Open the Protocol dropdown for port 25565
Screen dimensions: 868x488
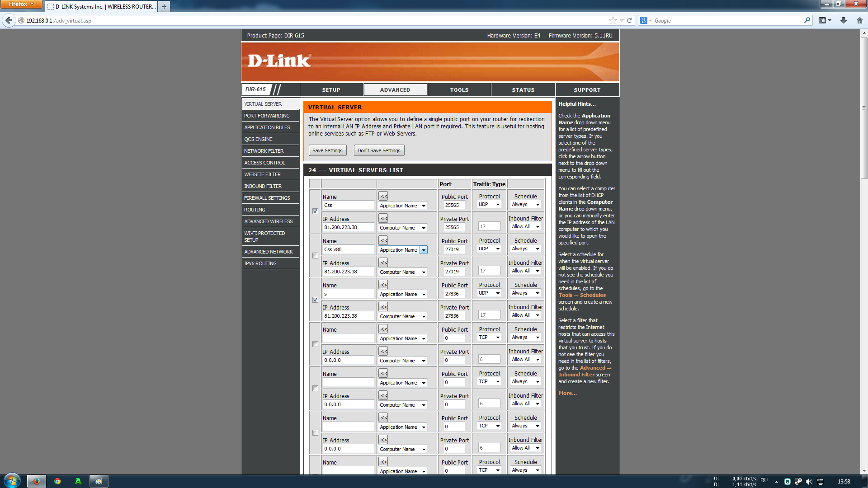(489, 205)
